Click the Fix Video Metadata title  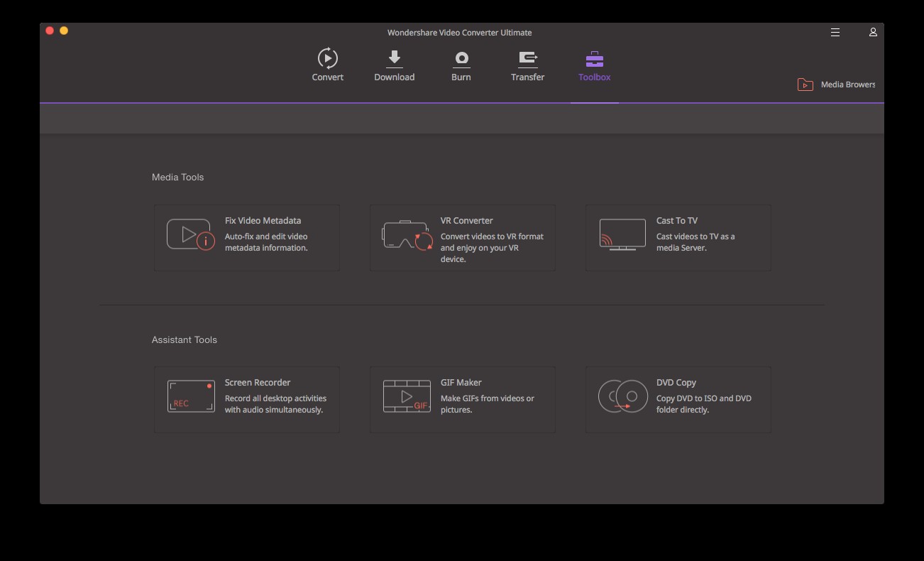(263, 221)
